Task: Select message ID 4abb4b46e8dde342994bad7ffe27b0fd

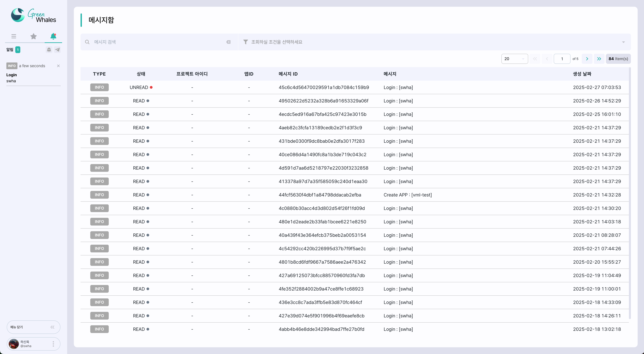Action: coord(321,329)
